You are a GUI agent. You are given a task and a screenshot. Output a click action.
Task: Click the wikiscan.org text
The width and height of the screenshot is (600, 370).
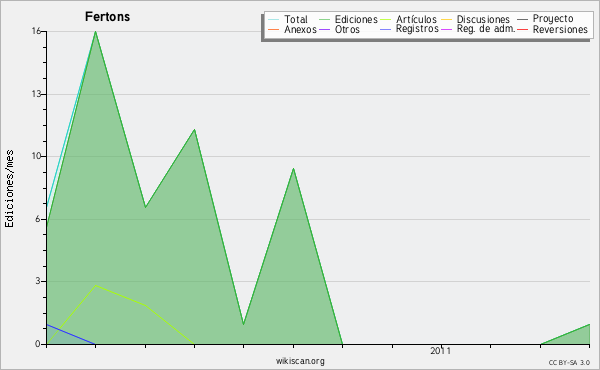[x=300, y=361]
